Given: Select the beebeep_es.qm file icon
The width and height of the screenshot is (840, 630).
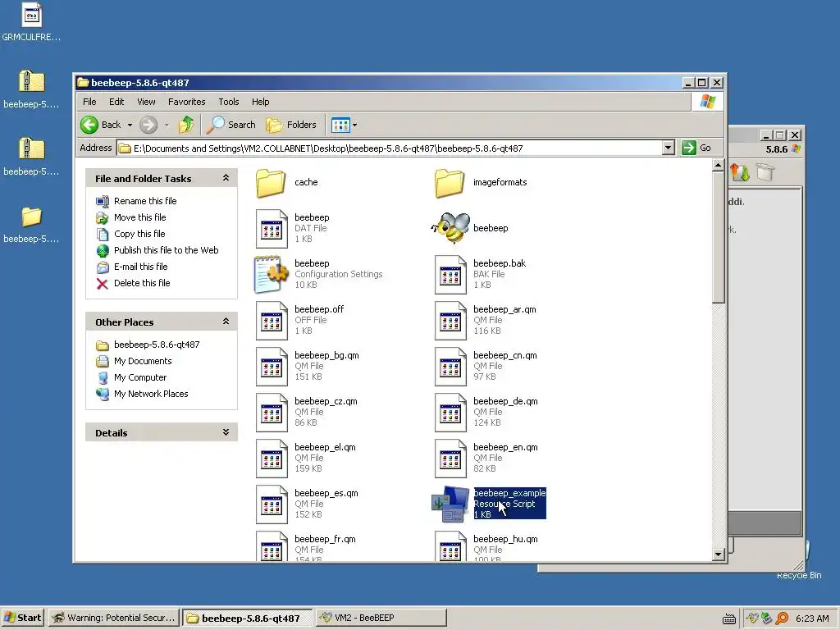Looking at the screenshot, I should [x=271, y=504].
